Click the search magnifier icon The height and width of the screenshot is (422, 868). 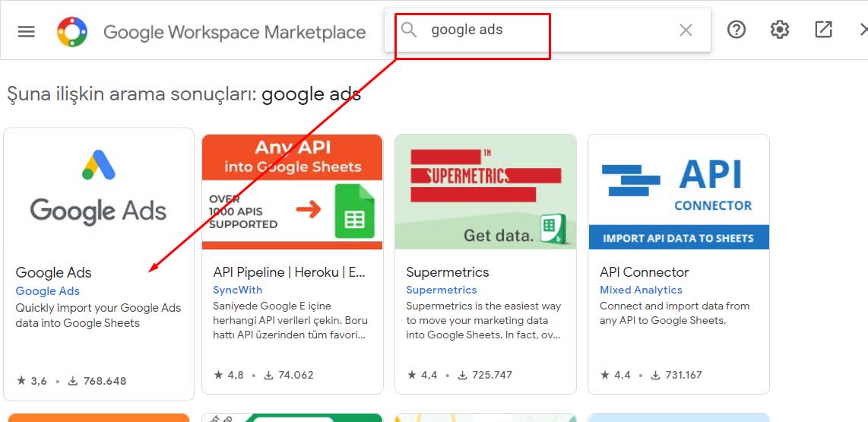coord(408,30)
